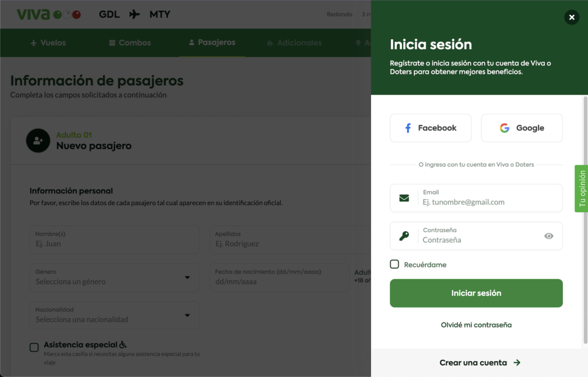
Task: Check the Asistencia especial checkbox
Action: coord(34,347)
